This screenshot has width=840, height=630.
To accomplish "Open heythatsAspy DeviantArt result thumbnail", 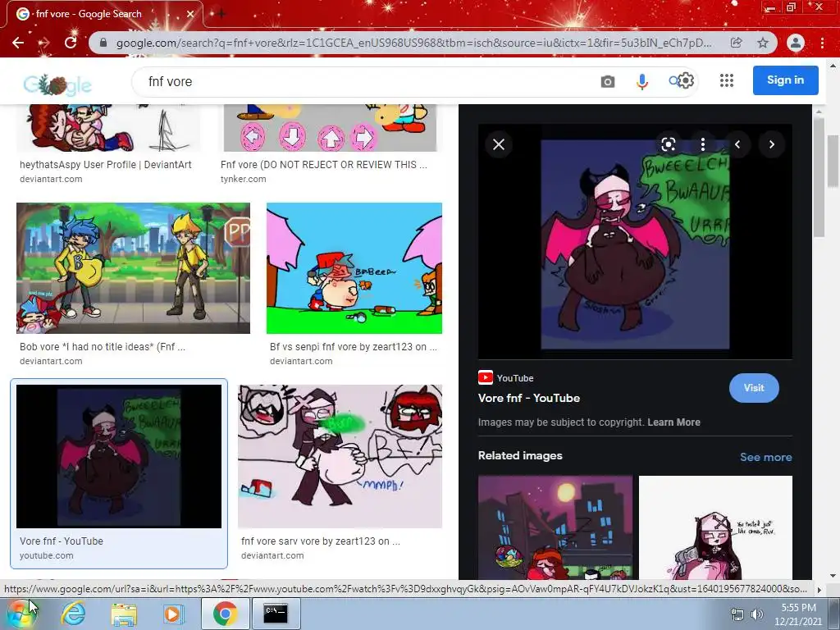I will 109,127.
